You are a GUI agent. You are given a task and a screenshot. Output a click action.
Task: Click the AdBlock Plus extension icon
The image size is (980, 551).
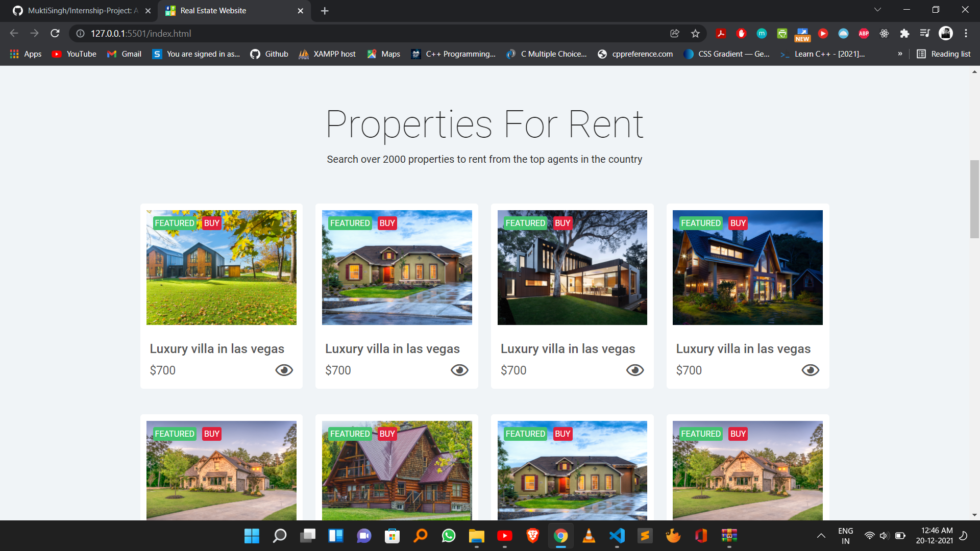864,34
